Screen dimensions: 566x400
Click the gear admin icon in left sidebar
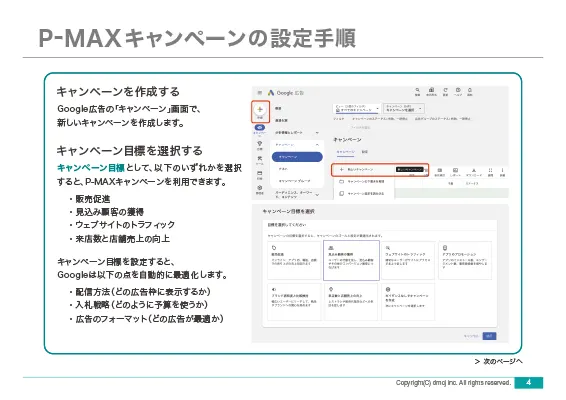pyautogui.click(x=260, y=188)
